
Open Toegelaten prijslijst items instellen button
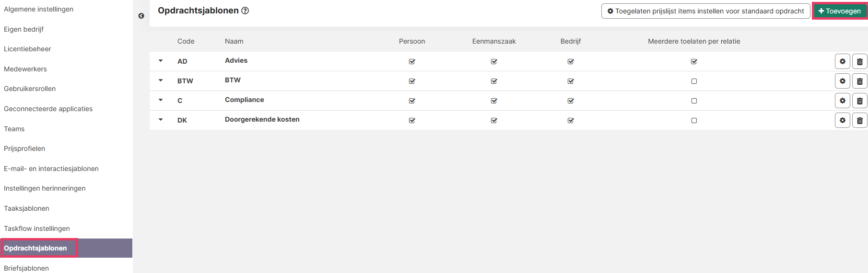tap(705, 11)
